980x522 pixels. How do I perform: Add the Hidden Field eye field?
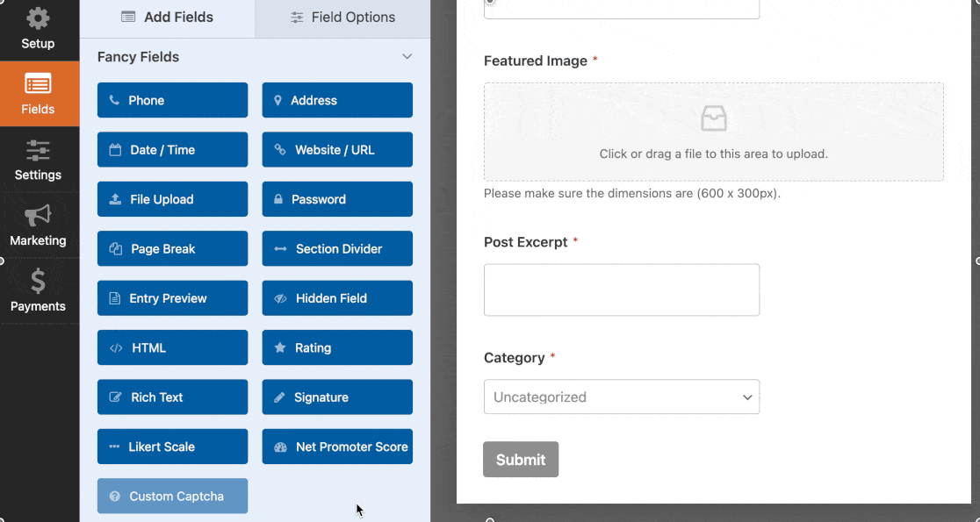click(x=337, y=298)
